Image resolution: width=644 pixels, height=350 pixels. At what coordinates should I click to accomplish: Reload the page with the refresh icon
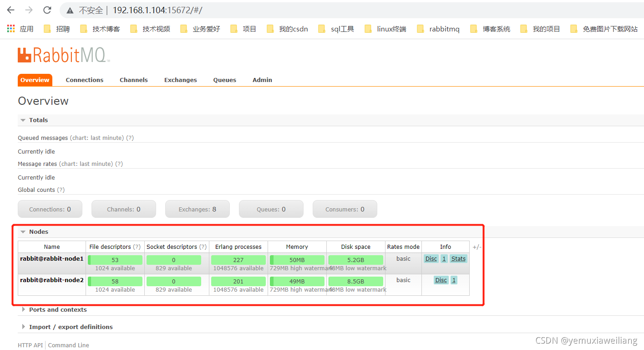point(47,10)
